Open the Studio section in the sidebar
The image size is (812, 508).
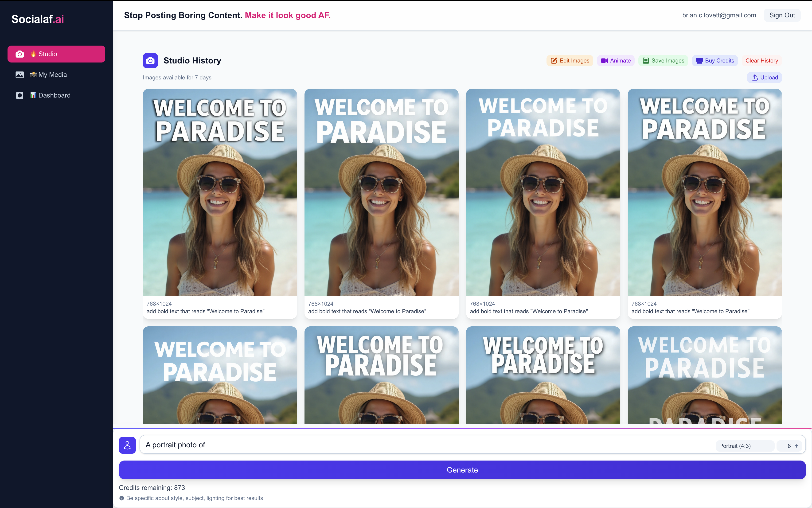point(56,54)
